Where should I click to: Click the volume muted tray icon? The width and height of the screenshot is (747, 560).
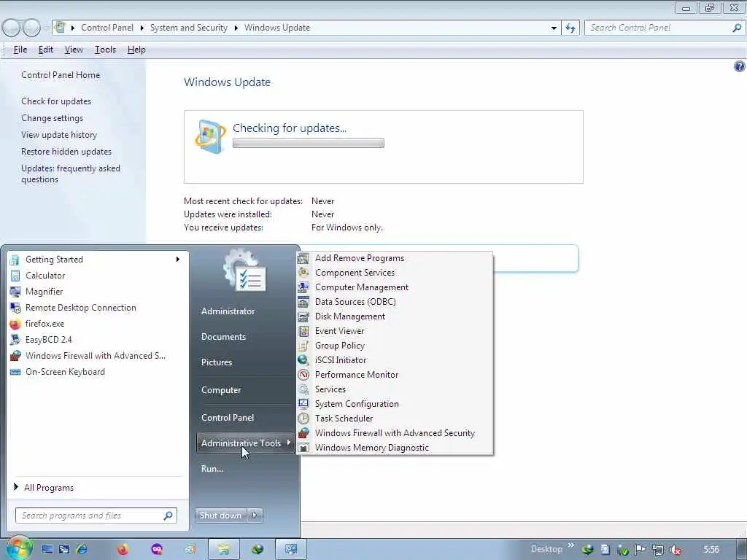click(x=675, y=550)
